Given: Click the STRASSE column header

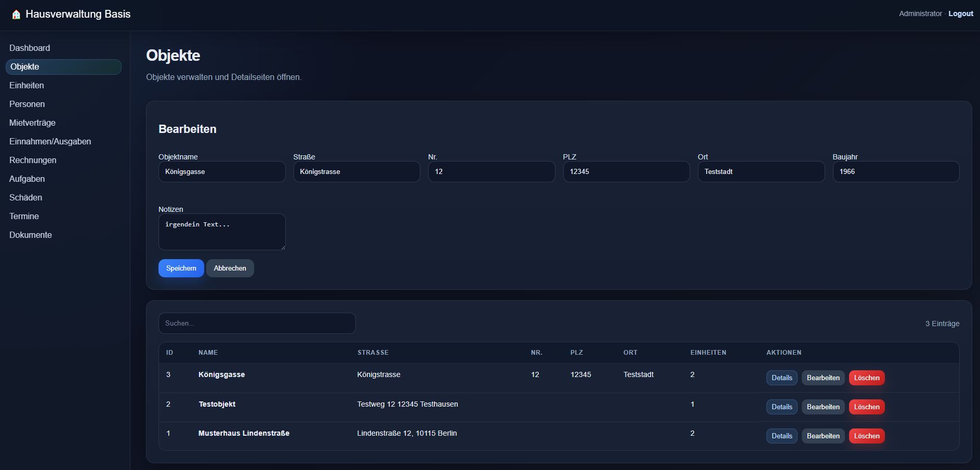Looking at the screenshot, I should 373,353.
